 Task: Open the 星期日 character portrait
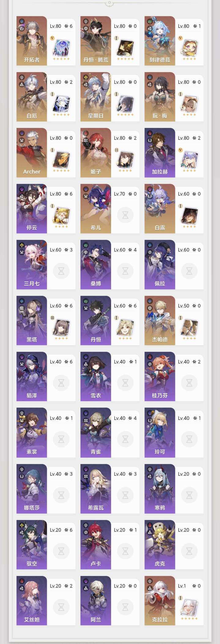pos(96,97)
